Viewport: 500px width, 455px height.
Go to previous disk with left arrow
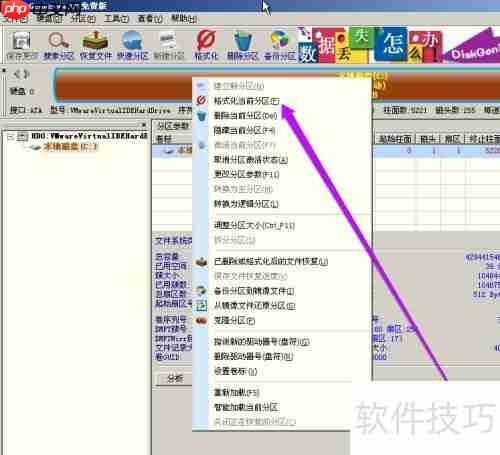pos(17,74)
